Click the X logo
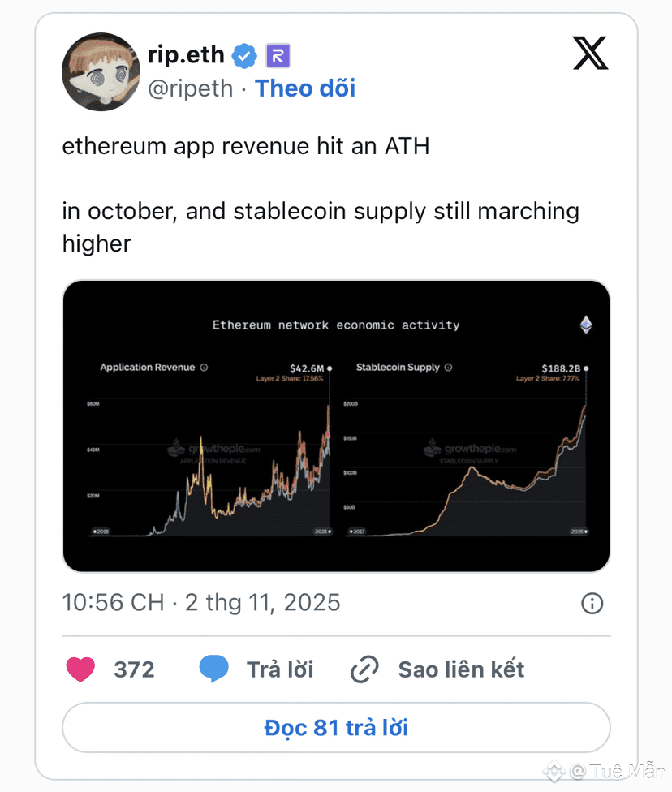The width and height of the screenshot is (672, 792). (590, 54)
